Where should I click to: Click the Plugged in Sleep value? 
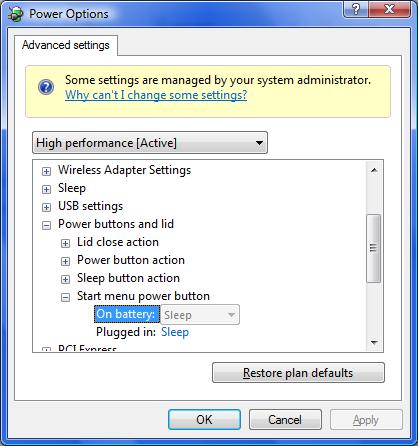(175, 332)
